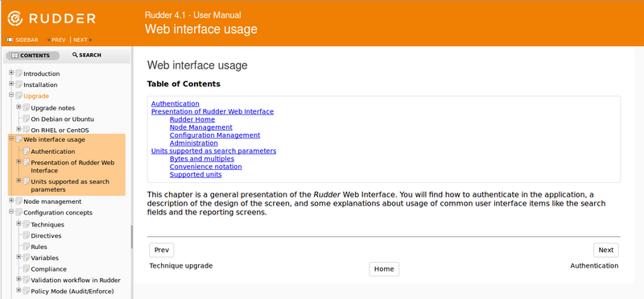Collapse the Web interface usage node
The width and height of the screenshot is (644, 299).
click(11, 139)
